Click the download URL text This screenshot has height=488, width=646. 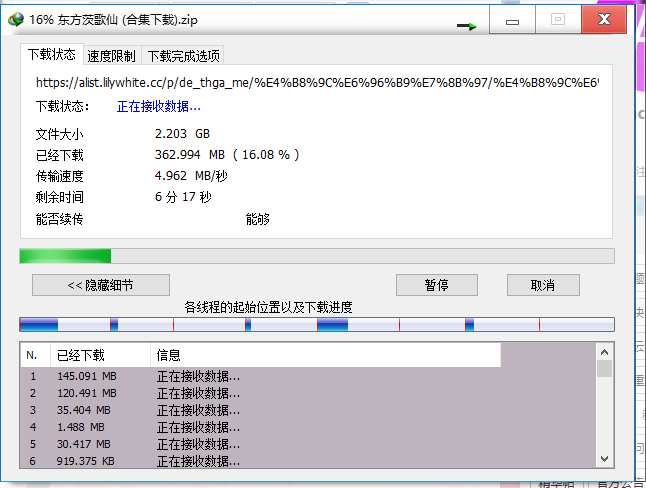(x=318, y=83)
